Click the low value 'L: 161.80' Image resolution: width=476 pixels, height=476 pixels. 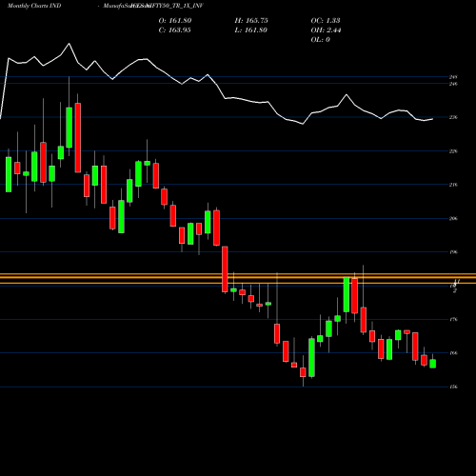[250, 30]
